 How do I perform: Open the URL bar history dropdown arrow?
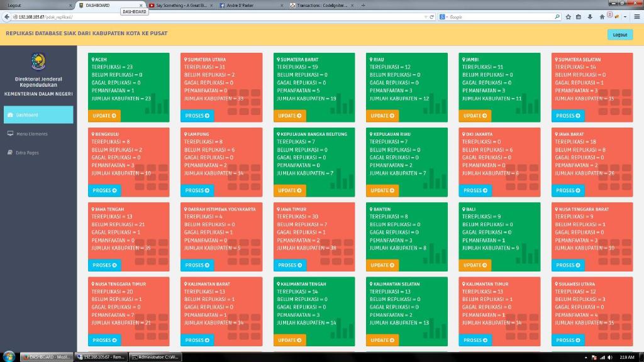click(425, 17)
